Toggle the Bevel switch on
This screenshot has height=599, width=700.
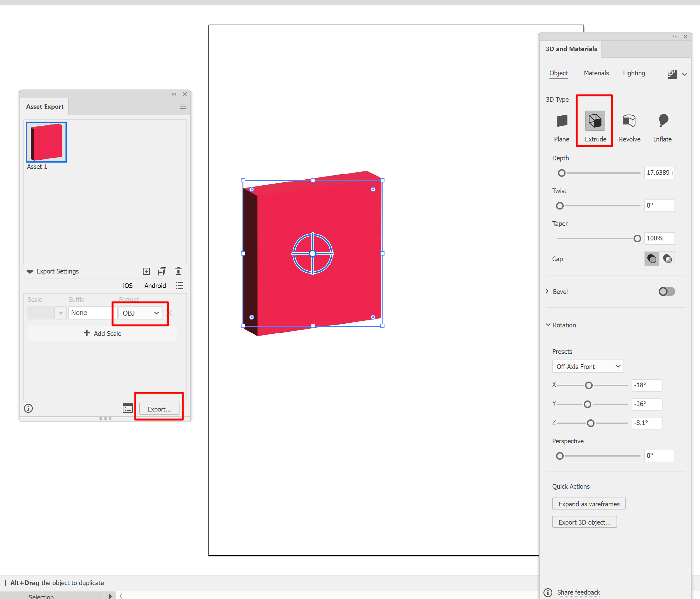coord(666,291)
